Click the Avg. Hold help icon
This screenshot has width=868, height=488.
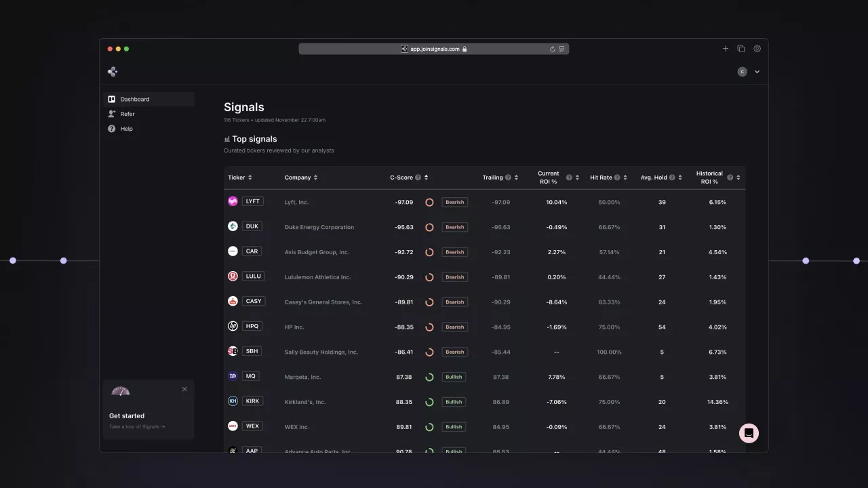tap(672, 178)
